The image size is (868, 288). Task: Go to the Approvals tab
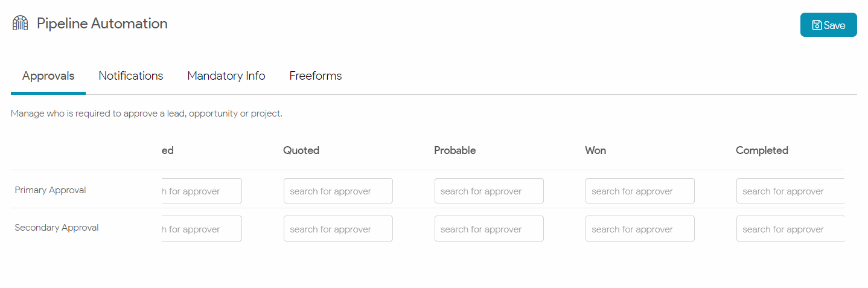click(x=48, y=76)
